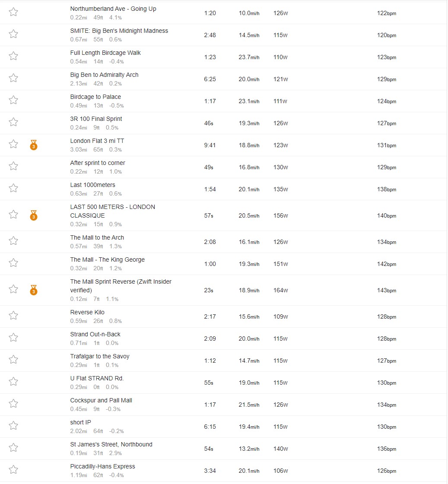Open The Mall to the Arch segment

[x=97, y=237]
